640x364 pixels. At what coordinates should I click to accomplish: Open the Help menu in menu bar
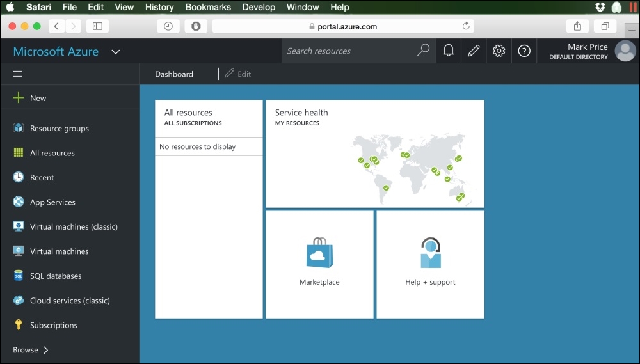340,7
